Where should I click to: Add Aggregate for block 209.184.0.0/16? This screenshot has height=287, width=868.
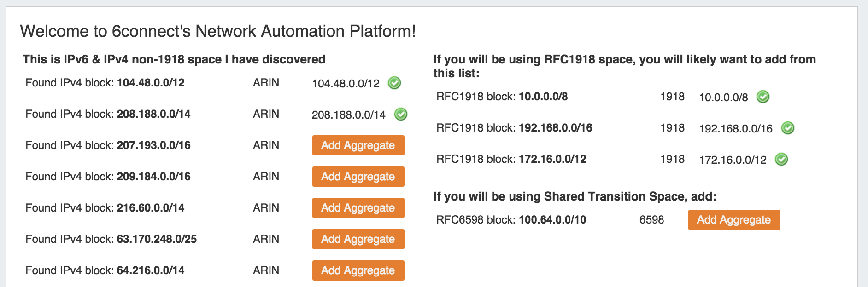[x=358, y=177]
